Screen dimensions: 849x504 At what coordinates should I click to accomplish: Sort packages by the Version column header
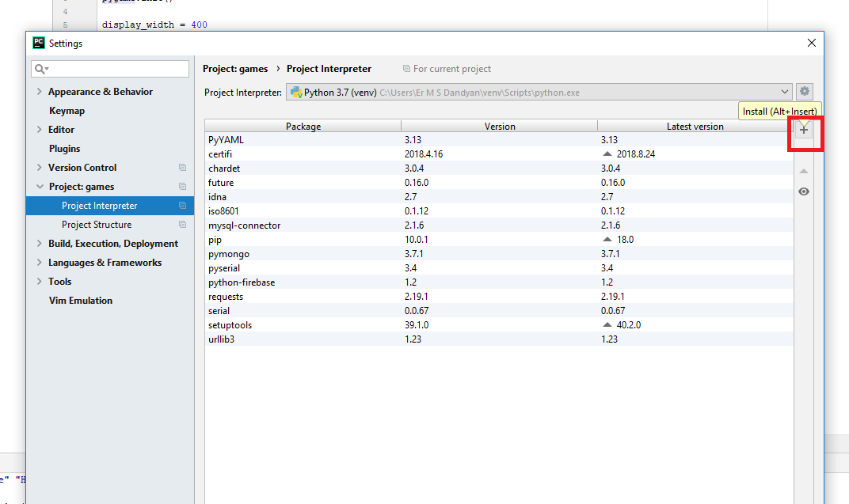point(499,126)
